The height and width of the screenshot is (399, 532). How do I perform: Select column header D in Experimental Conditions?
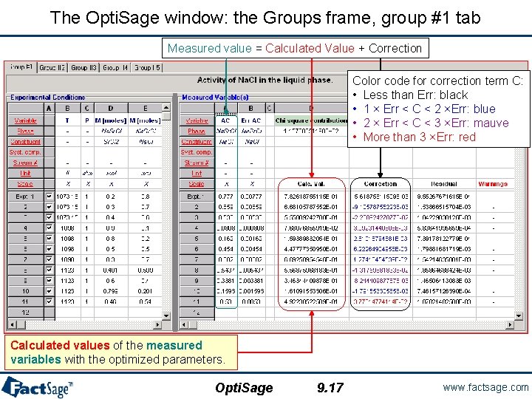pyautogui.click(x=111, y=108)
